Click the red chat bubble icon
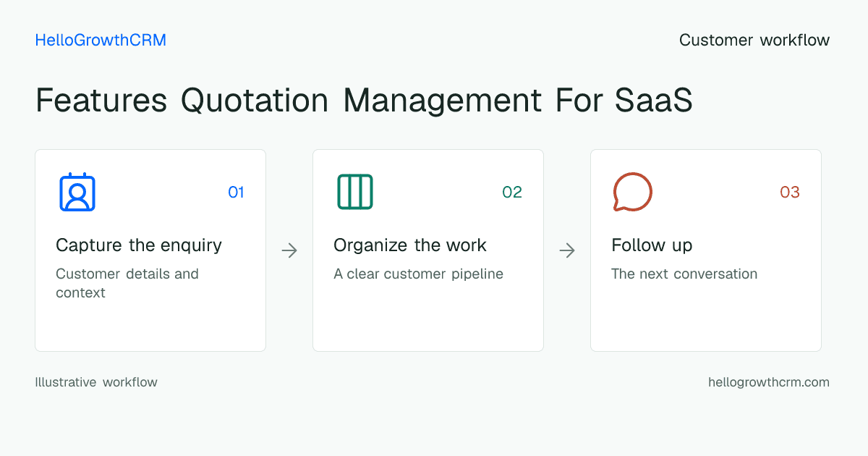The height and width of the screenshot is (456, 868). click(633, 192)
